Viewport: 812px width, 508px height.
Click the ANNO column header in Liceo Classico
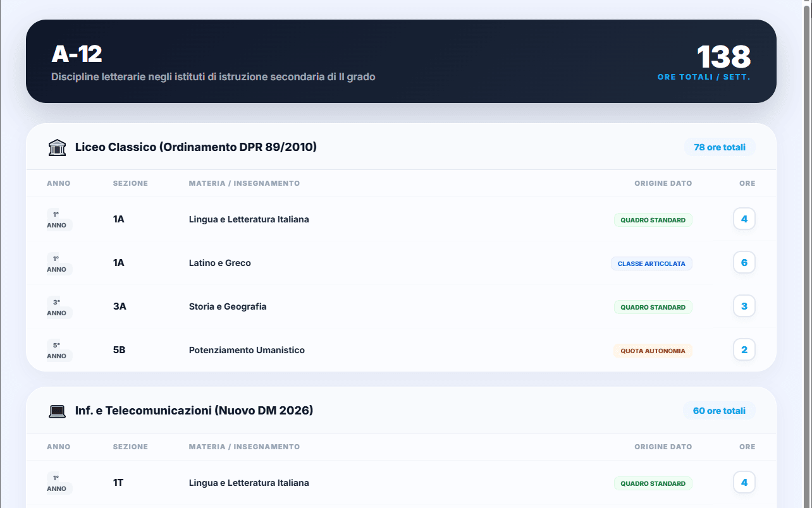(59, 183)
